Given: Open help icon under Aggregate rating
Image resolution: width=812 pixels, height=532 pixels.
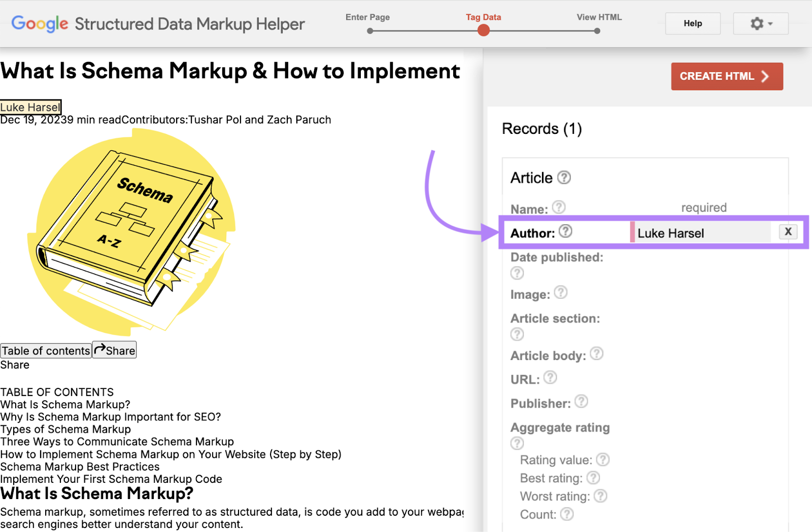Looking at the screenshot, I should click(517, 443).
